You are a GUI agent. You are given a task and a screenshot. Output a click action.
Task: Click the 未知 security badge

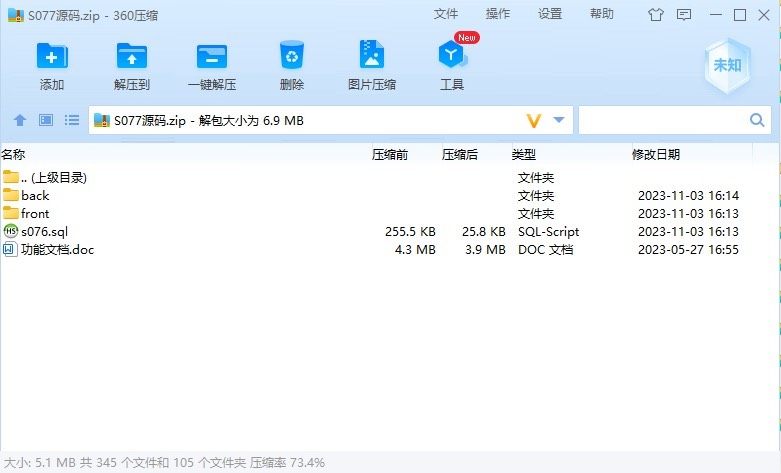click(727, 65)
